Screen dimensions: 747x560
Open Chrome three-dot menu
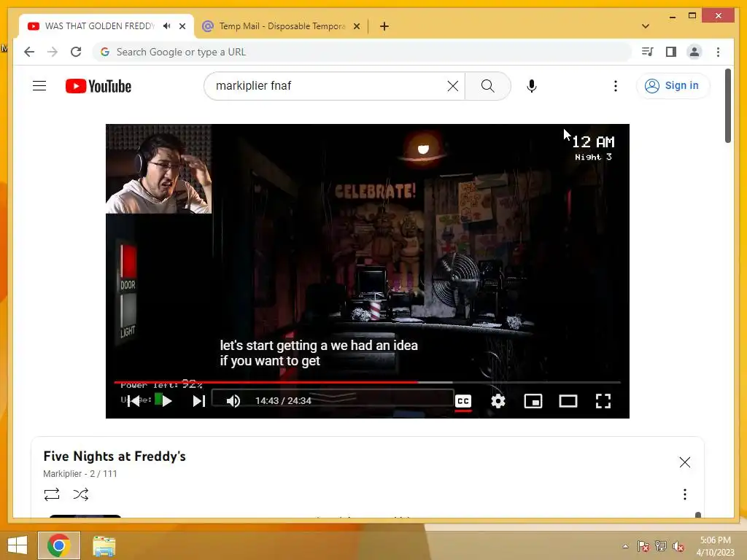coord(718,52)
